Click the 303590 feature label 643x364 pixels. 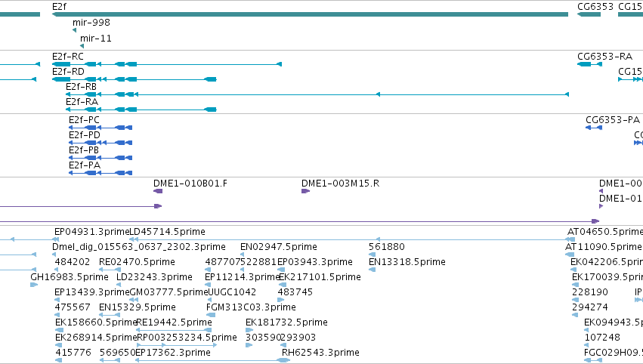(263, 338)
